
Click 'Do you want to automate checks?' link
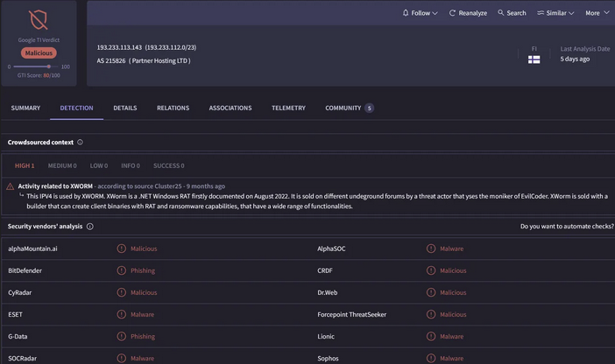pyautogui.click(x=567, y=227)
